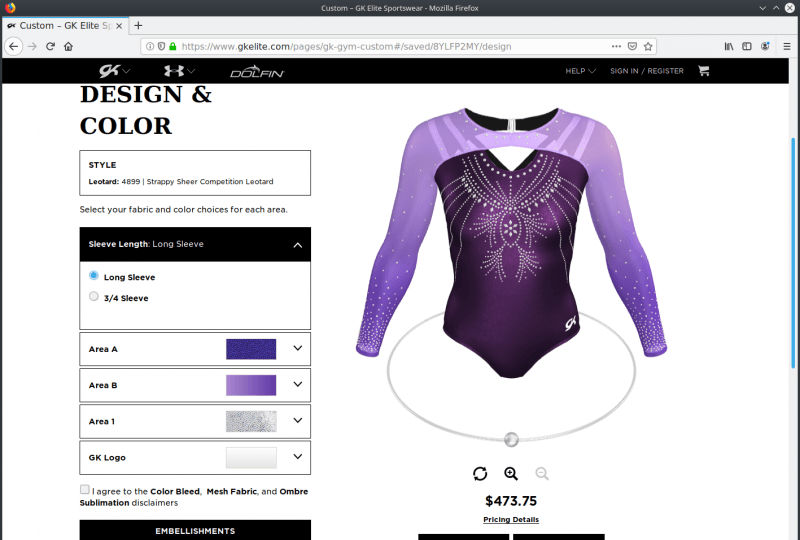Go to Firefox home page icon

(68, 46)
